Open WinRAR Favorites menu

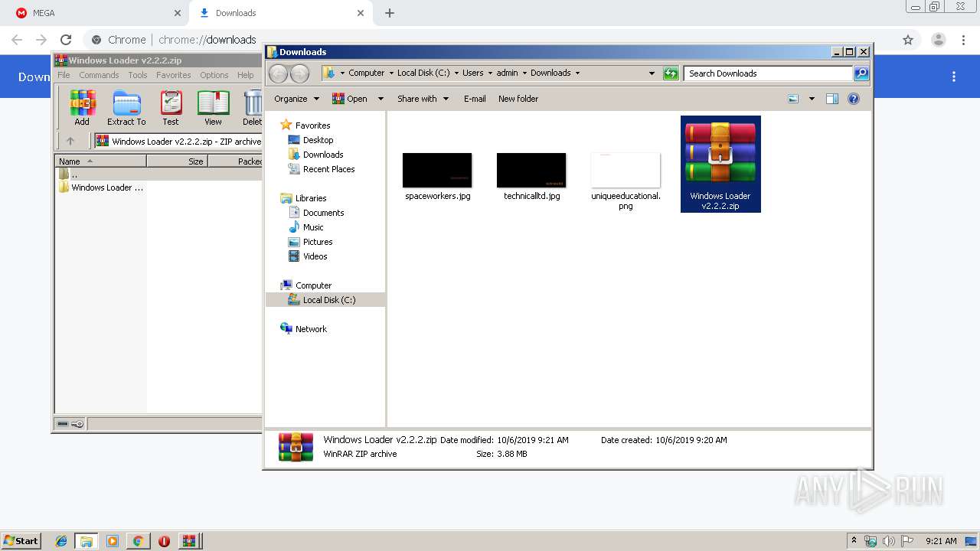tap(174, 75)
